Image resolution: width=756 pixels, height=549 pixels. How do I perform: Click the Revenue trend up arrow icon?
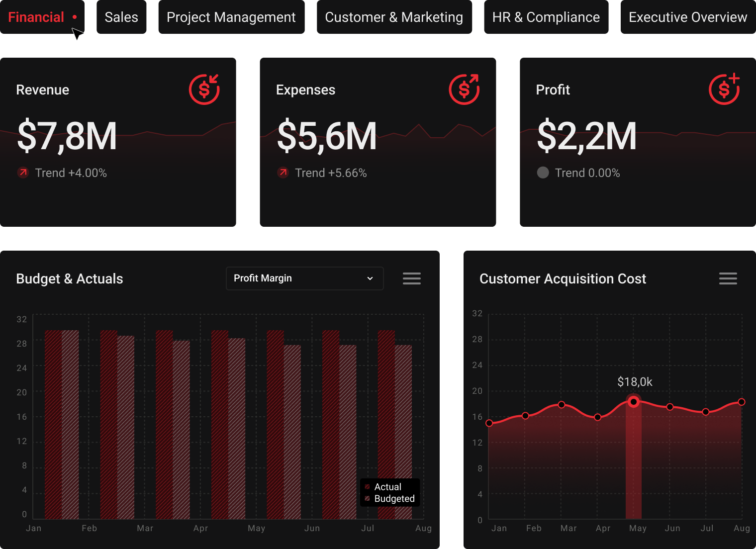click(x=23, y=173)
